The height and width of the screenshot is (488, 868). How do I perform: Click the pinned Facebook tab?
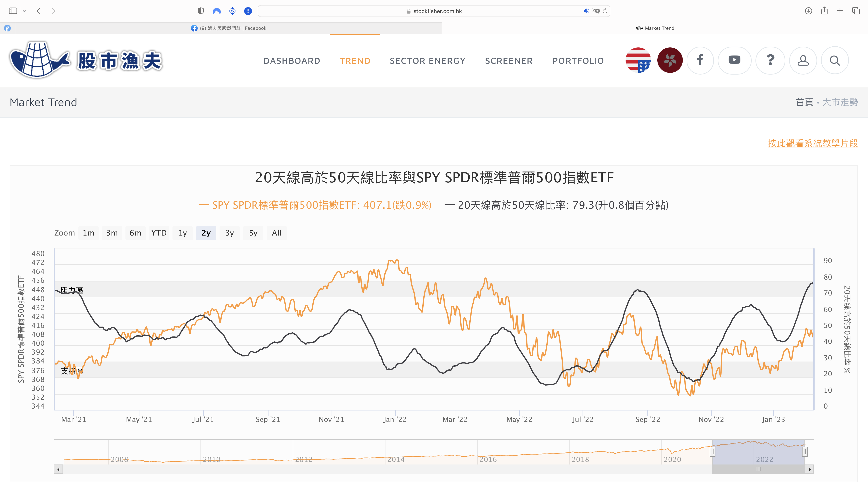click(x=7, y=28)
